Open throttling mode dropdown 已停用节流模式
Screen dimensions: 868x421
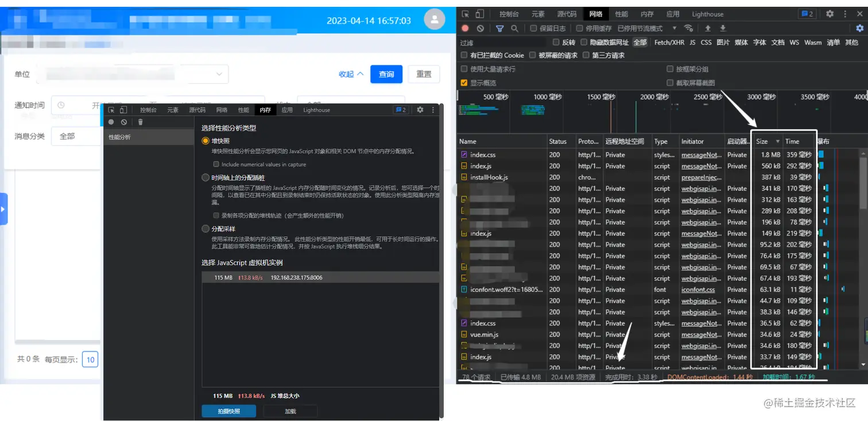(647, 28)
